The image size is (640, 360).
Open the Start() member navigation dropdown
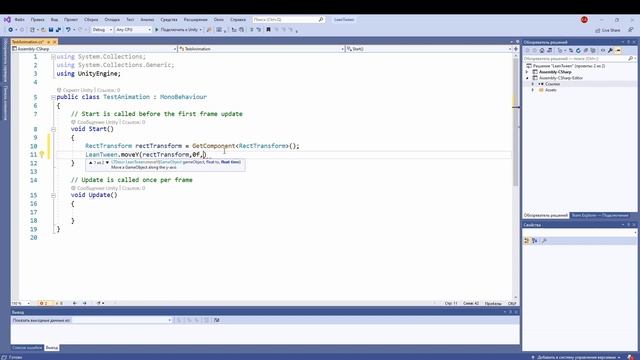tap(429, 49)
